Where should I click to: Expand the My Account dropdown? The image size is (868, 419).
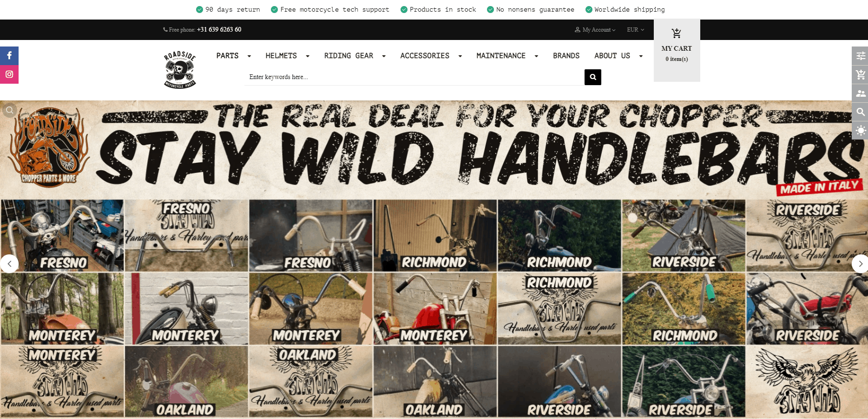(595, 30)
